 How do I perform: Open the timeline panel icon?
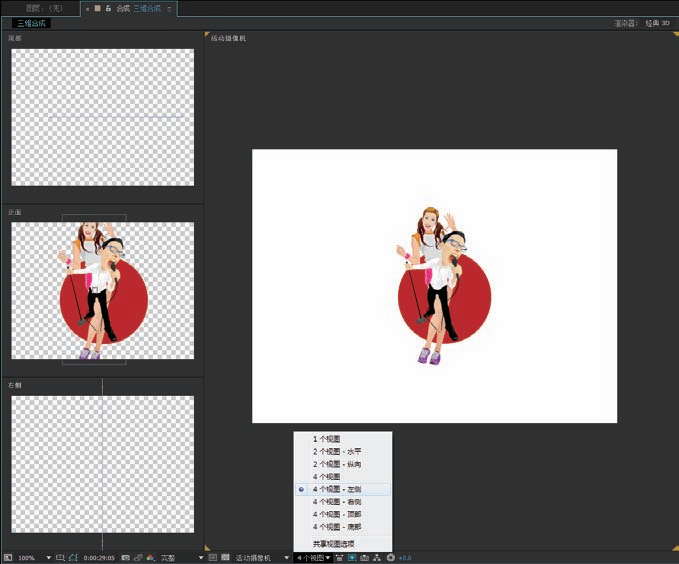click(365, 558)
